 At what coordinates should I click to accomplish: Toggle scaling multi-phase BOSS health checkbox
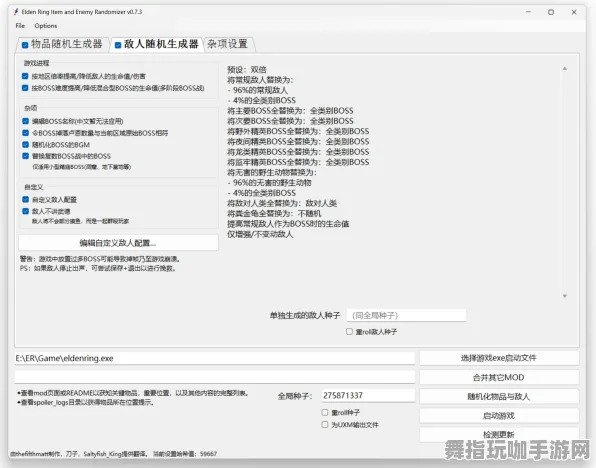pos(25,88)
